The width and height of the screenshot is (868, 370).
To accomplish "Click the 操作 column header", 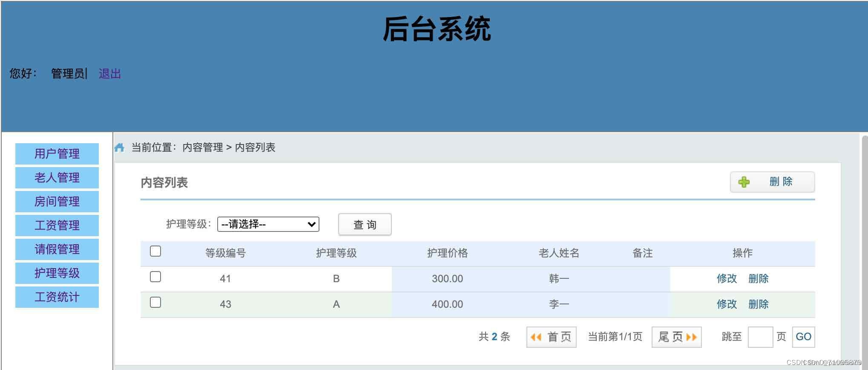I will coord(742,253).
